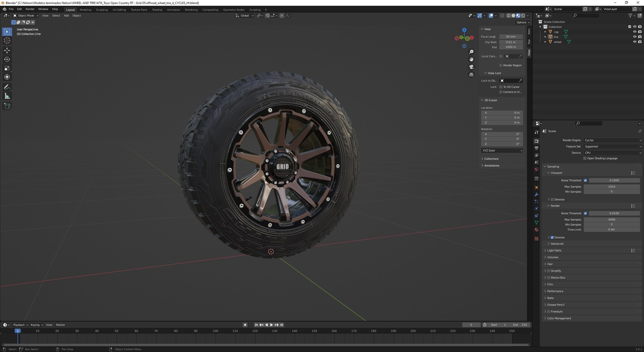Open the Render menu
Screen dimensions: 644x352
[30, 9]
